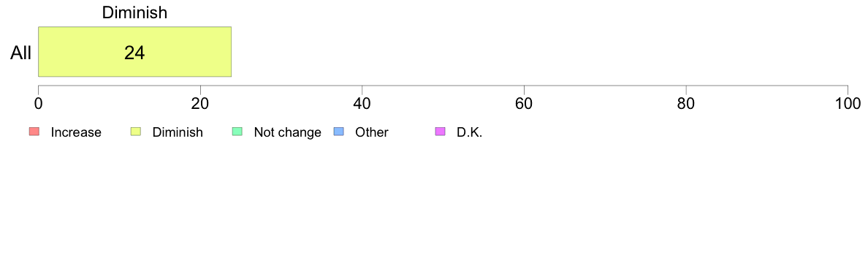Click the axis tick labeled 100

846,103
